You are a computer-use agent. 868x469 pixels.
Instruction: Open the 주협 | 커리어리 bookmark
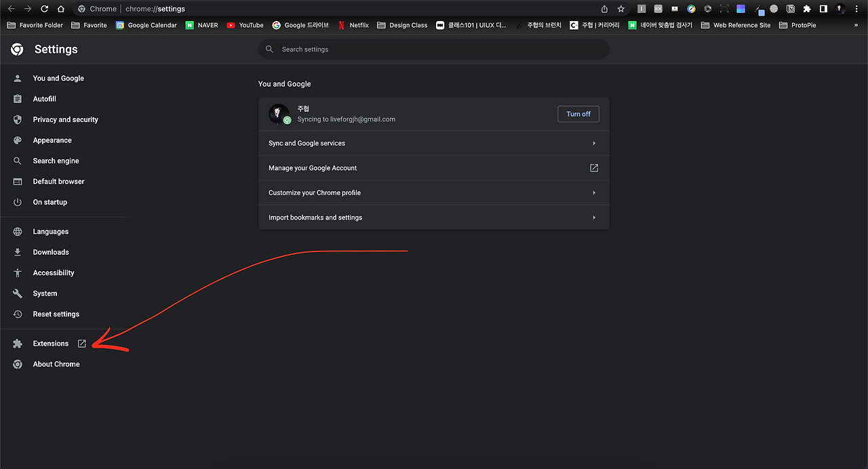pos(595,25)
